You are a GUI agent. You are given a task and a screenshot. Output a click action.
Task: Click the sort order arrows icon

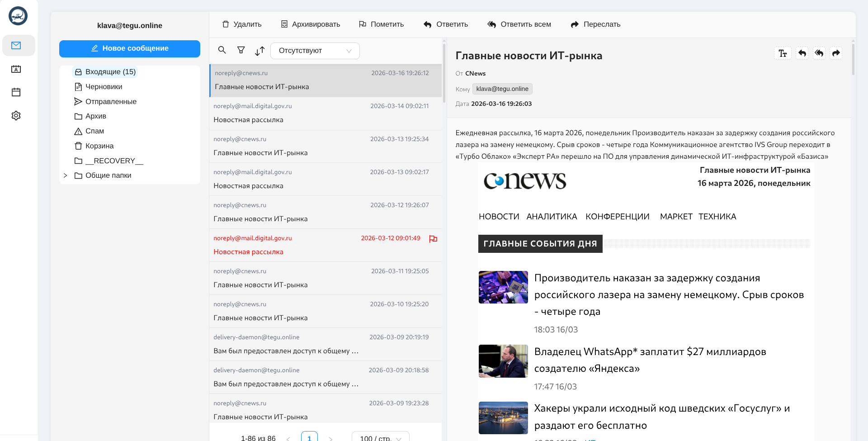(x=259, y=51)
